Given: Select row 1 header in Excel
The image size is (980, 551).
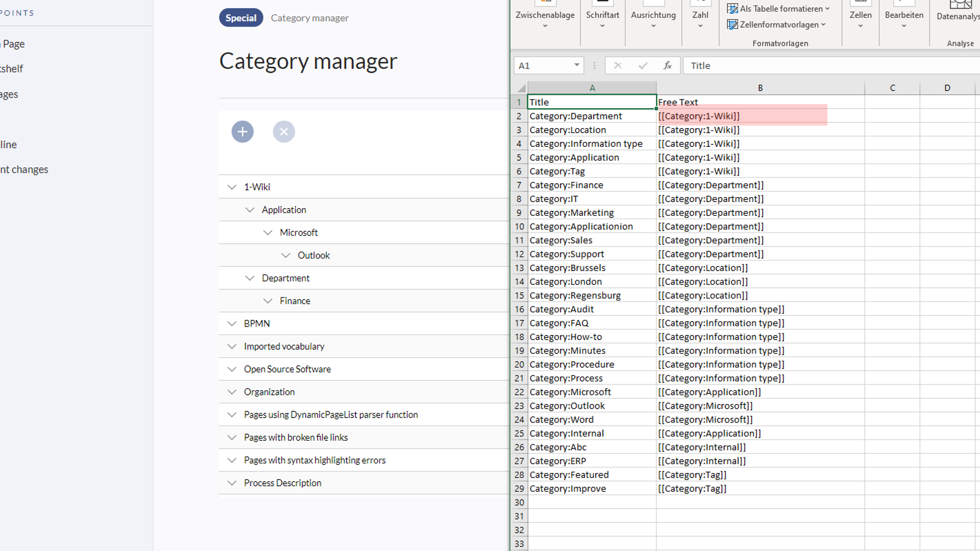Looking at the screenshot, I should point(519,102).
